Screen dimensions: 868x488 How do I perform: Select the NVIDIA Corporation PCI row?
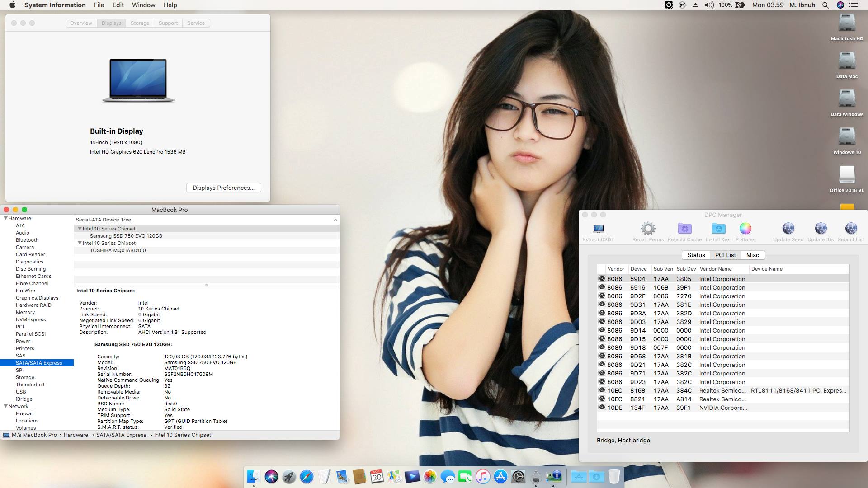(722, 408)
